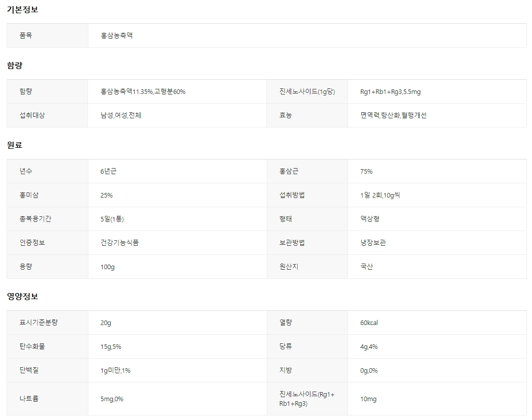Select the 냉장보관 storage method value
Image resolution: width=532 pixels, height=420 pixels.
pyautogui.click(x=373, y=243)
